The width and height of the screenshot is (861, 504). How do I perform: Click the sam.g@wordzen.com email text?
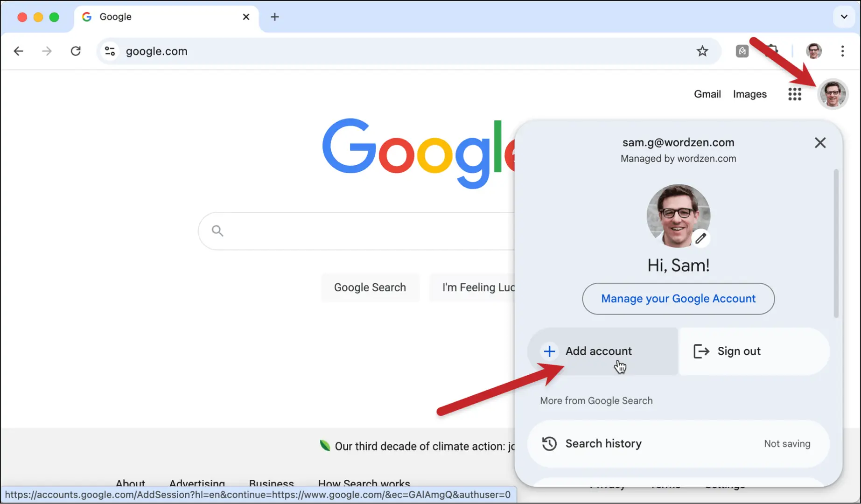[678, 142]
